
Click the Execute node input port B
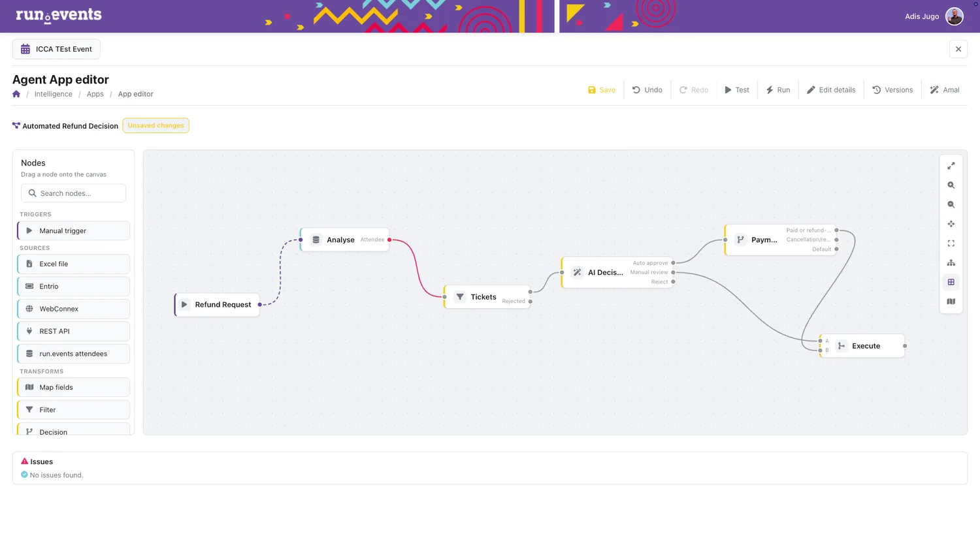point(821,351)
